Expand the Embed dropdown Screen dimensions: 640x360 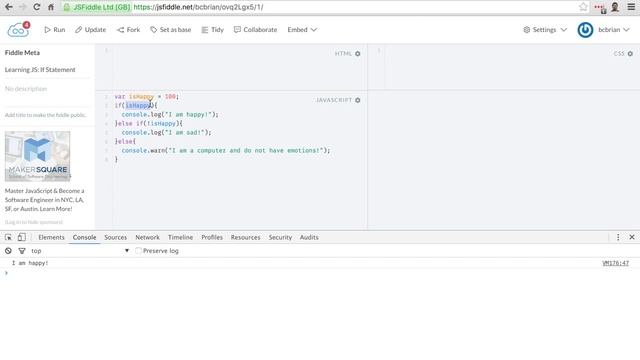(x=302, y=30)
